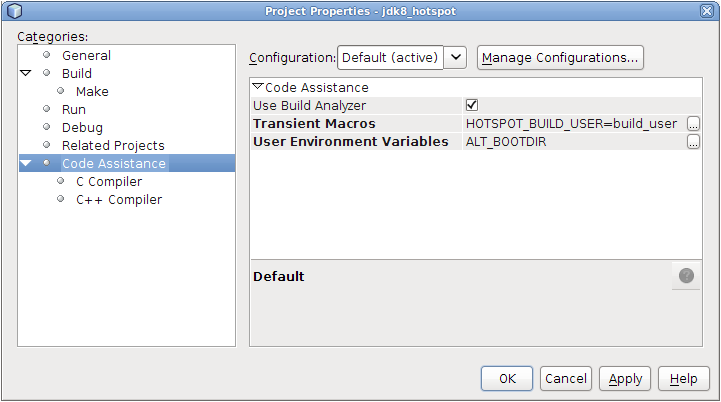Screen dimensions: 721x402
Task: Select Related Projects category
Action: (113, 146)
